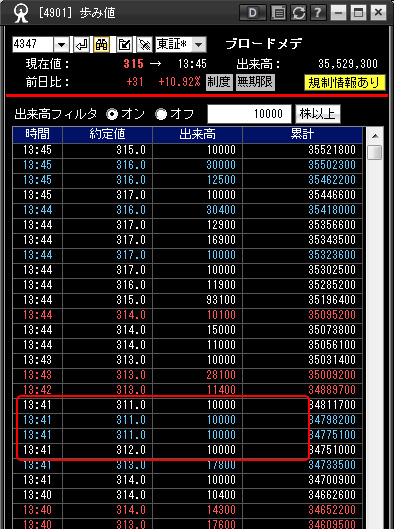394x529 pixels.
Task: Click the 制度 button
Action: click(x=219, y=82)
